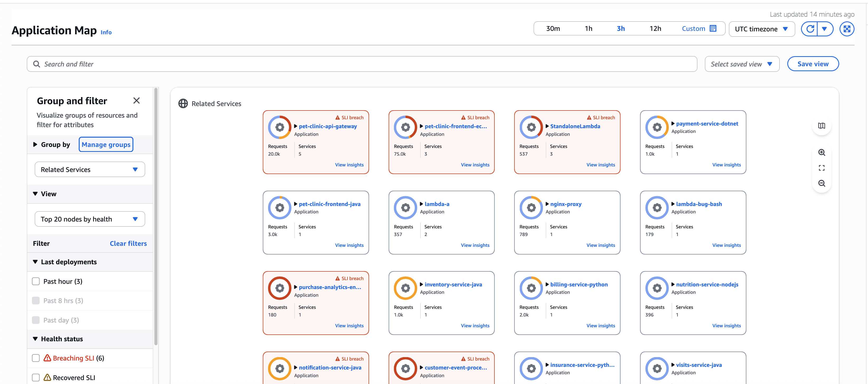Click the Save view button
Viewport: 868px width, 384px height.
coord(813,64)
